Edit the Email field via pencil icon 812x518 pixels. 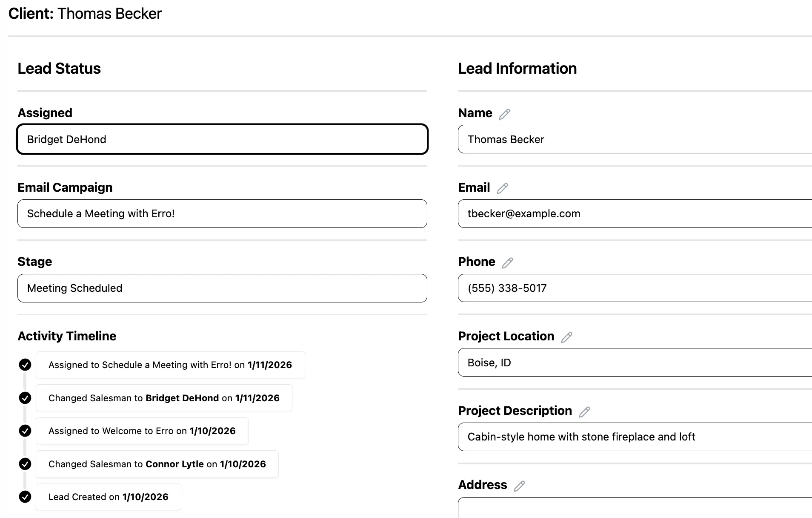[x=502, y=188]
